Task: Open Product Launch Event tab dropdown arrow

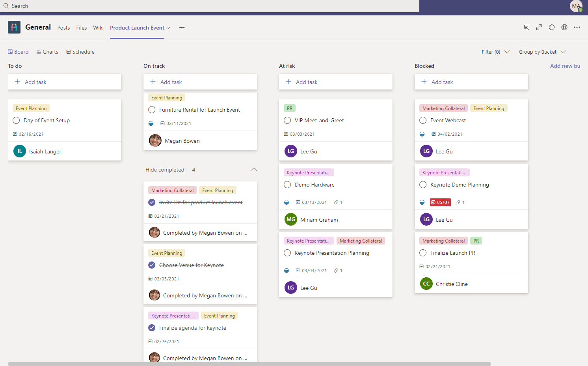Action: point(168,28)
